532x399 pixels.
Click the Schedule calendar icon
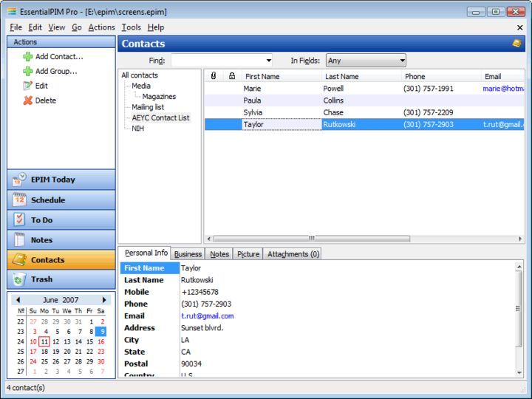(x=19, y=199)
